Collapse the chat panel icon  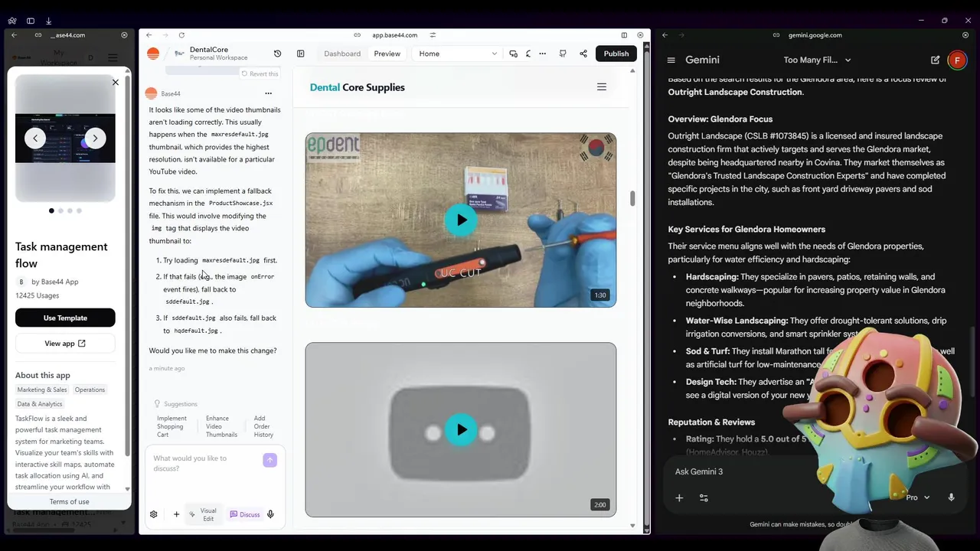click(300, 54)
